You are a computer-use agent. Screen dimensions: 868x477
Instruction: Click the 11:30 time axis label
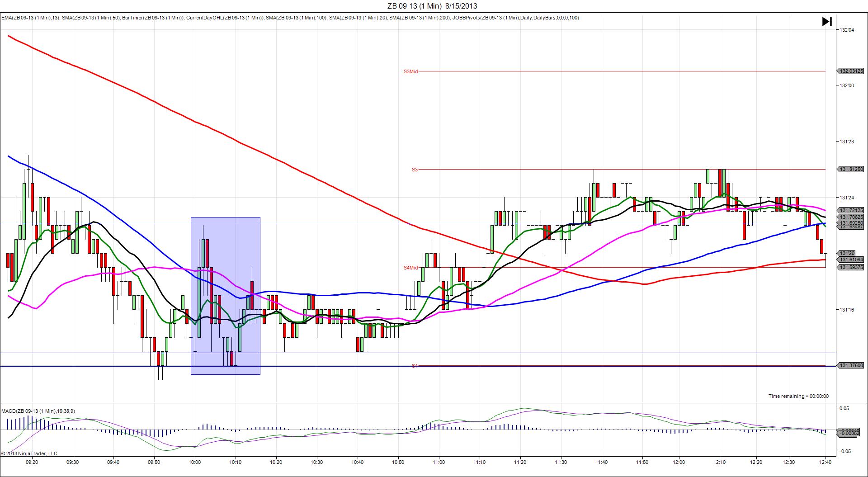(561, 462)
